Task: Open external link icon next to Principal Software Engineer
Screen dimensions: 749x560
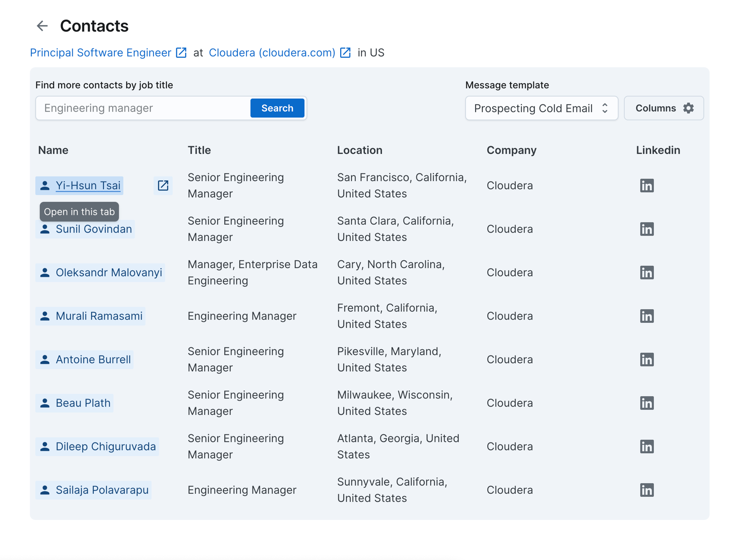Action: (181, 53)
